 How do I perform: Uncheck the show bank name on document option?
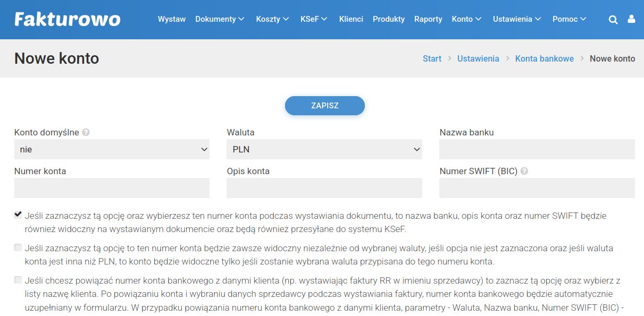pos(18,215)
